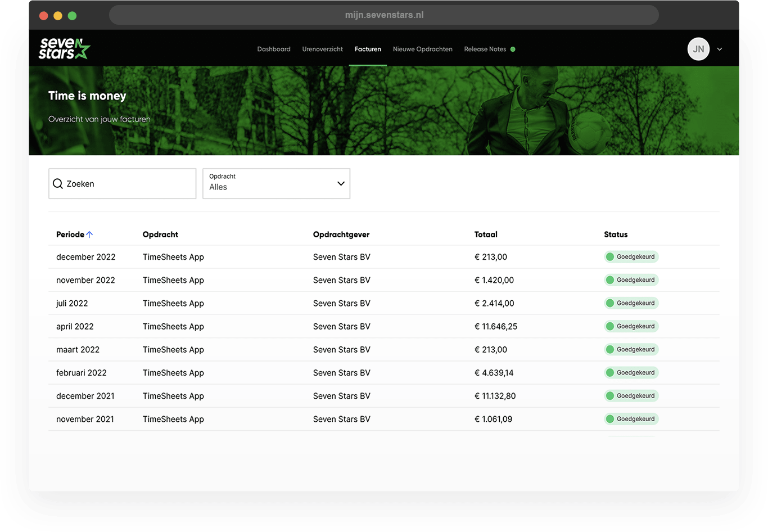
Task: Click the maart 2022 period cell
Action: (78, 350)
